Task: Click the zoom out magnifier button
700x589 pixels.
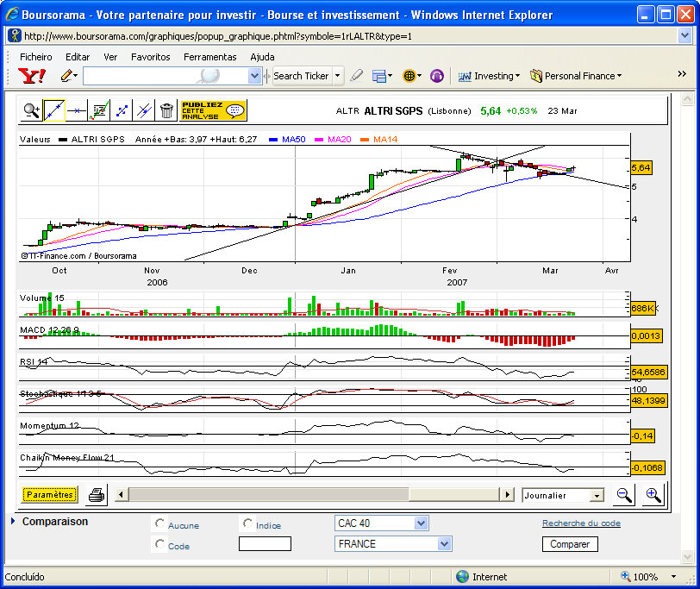Action: coord(624,495)
